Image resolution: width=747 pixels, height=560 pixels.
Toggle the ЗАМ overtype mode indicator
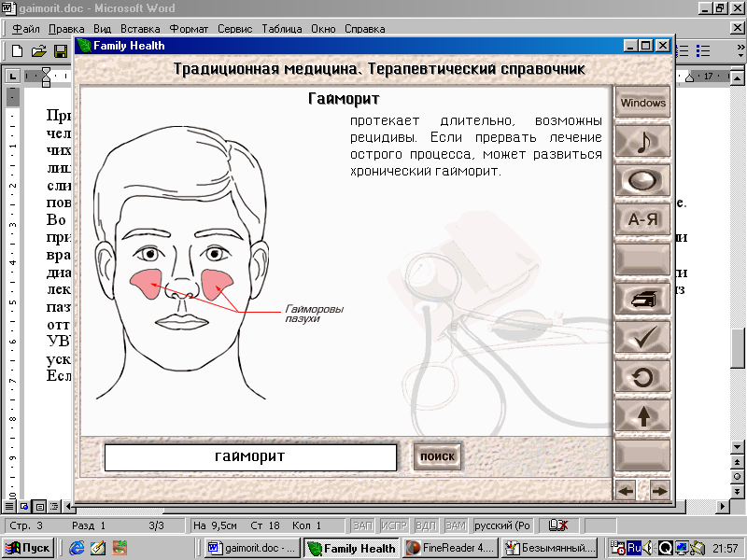[x=456, y=526]
